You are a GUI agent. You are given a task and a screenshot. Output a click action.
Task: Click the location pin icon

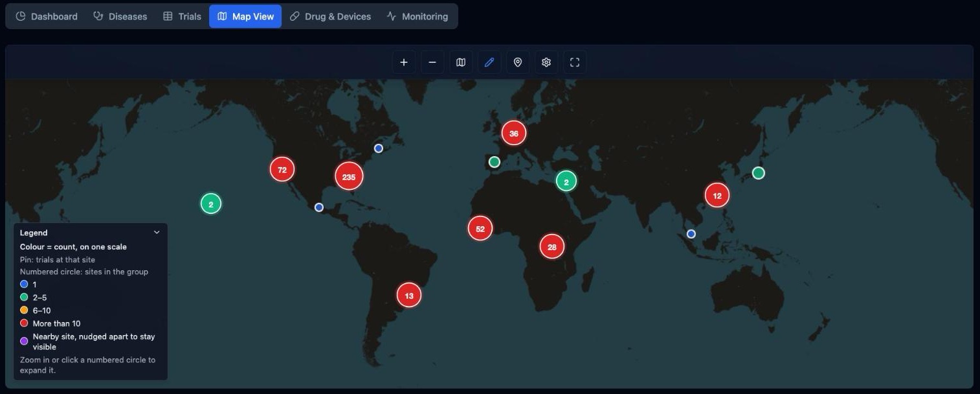pyautogui.click(x=518, y=62)
